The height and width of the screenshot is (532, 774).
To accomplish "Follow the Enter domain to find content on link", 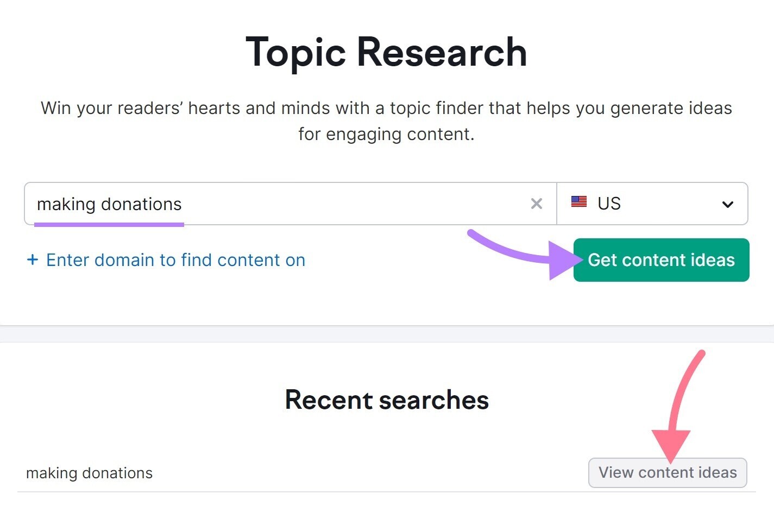I will pos(175,260).
